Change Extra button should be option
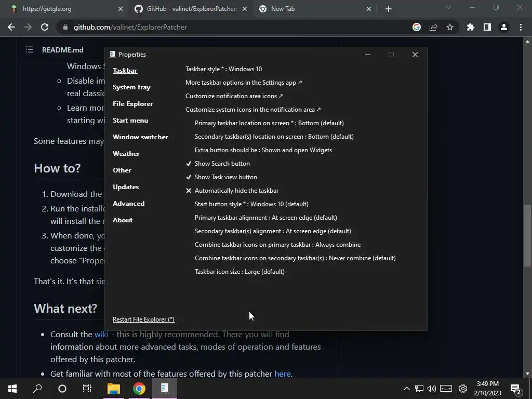The height and width of the screenshot is (399, 532). 263,150
